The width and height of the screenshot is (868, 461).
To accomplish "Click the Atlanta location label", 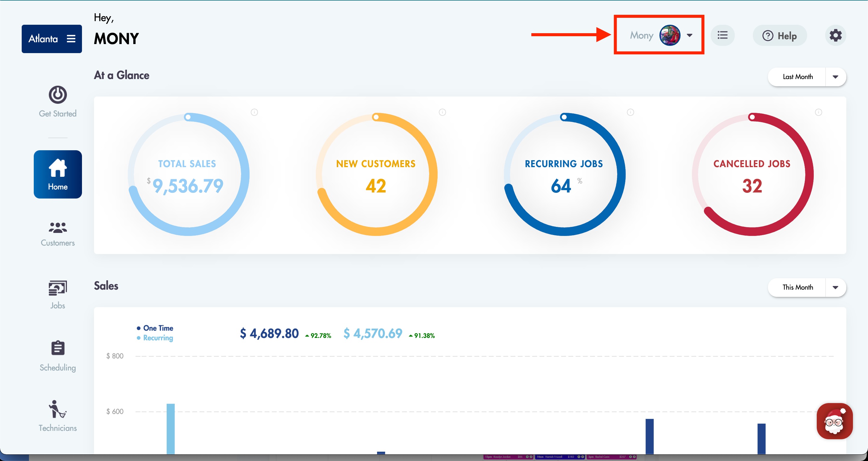I will coord(43,39).
